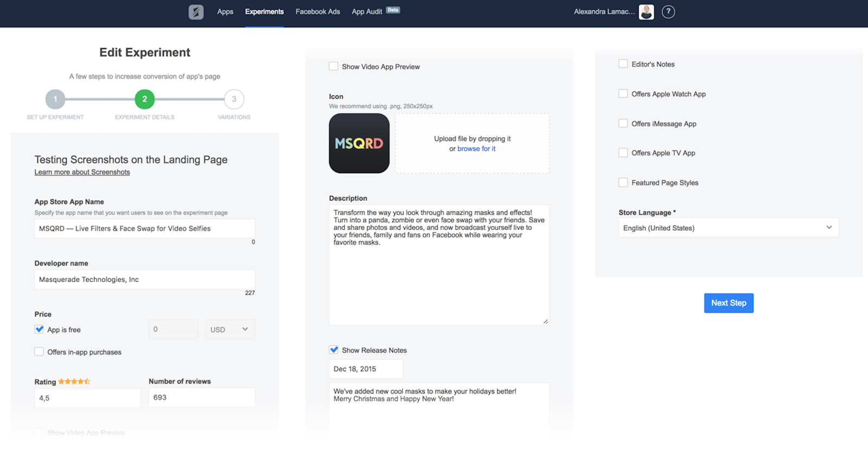Screen dimensions: 868x455
Task: Check Offers iMessage App
Action: click(623, 124)
